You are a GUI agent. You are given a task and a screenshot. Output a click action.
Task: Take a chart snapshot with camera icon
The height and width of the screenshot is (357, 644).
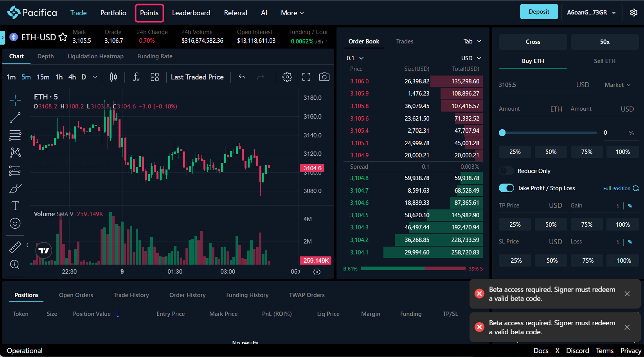coord(324,77)
